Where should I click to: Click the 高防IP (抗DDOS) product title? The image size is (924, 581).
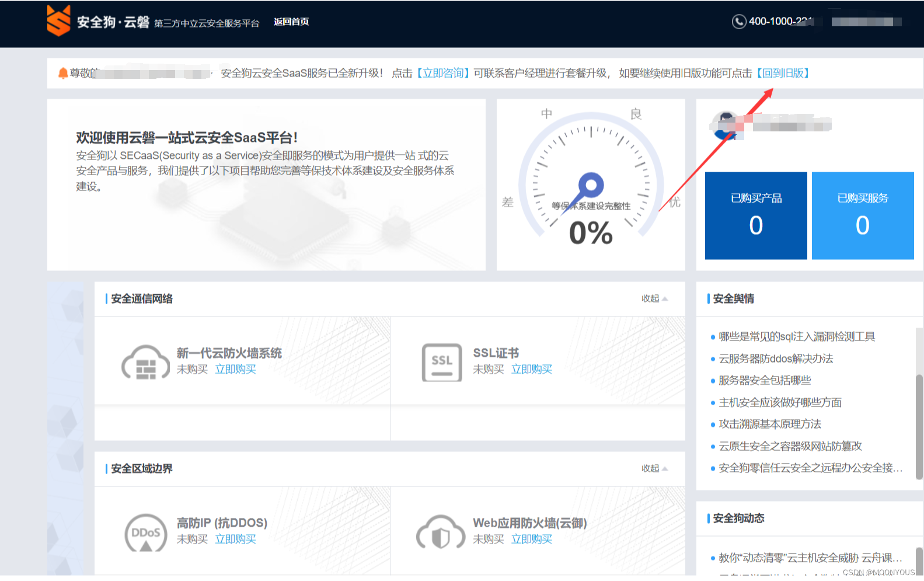click(222, 523)
